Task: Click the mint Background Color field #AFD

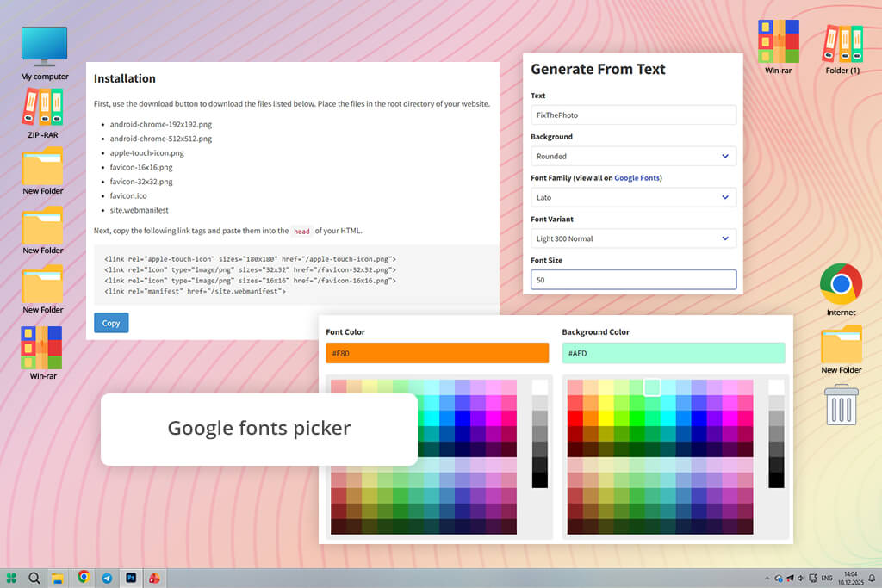Action: pos(674,353)
